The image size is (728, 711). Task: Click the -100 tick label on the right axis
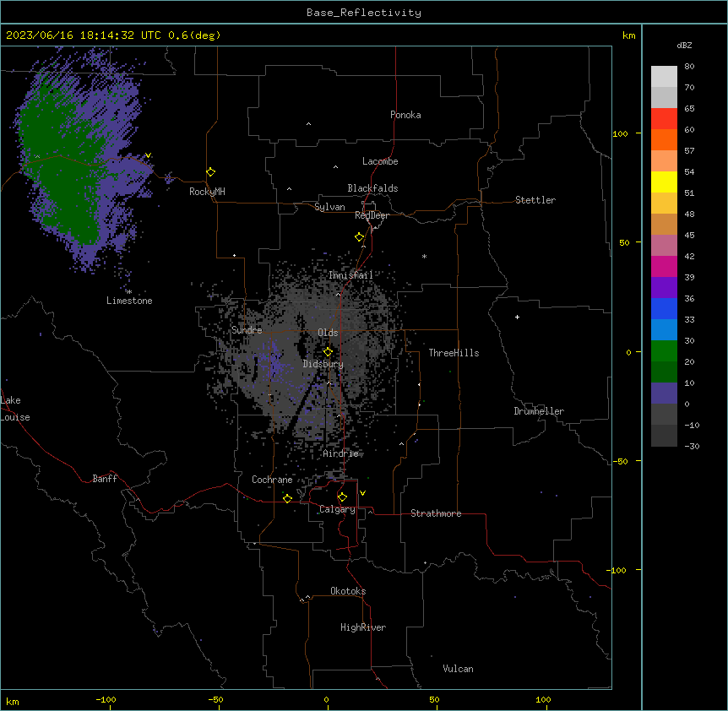[617, 570]
